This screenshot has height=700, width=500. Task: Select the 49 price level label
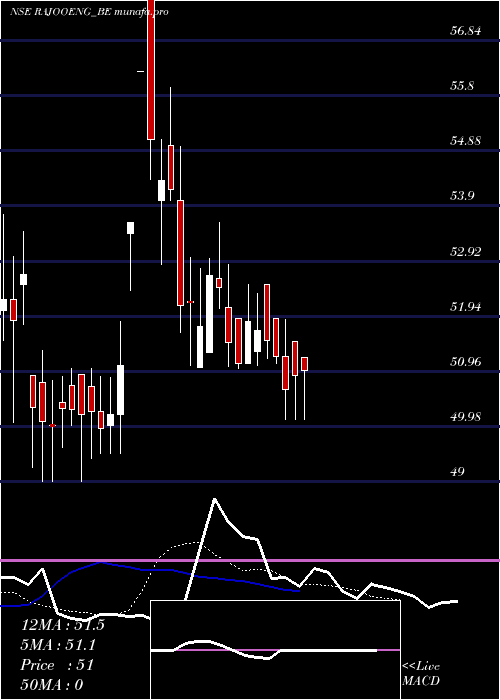click(458, 471)
